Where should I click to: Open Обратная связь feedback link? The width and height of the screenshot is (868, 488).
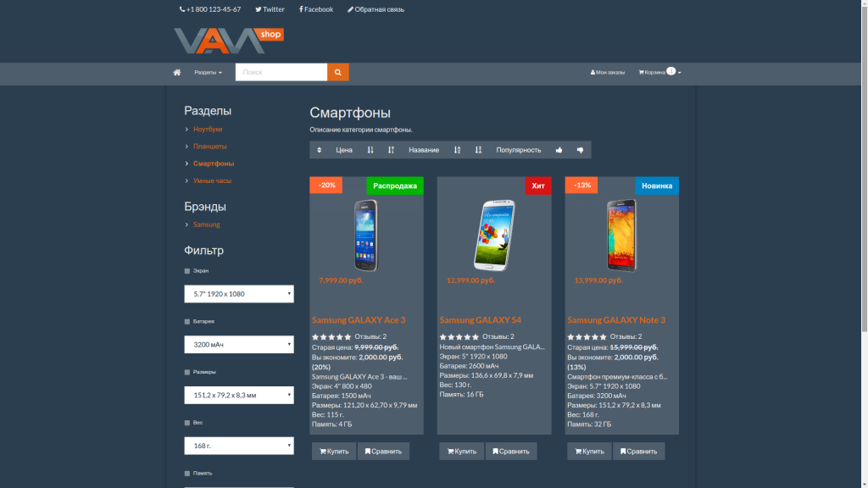tap(376, 9)
